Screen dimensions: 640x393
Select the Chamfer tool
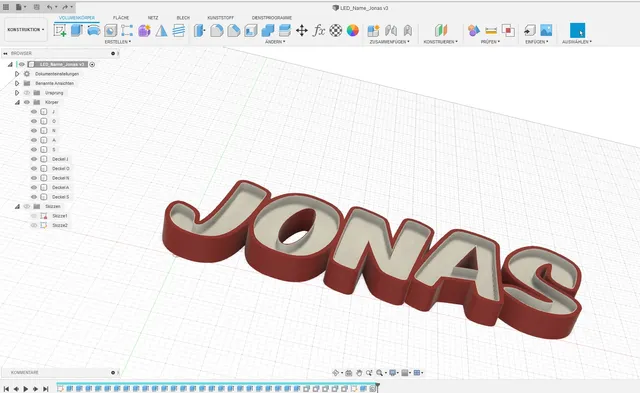(233, 31)
